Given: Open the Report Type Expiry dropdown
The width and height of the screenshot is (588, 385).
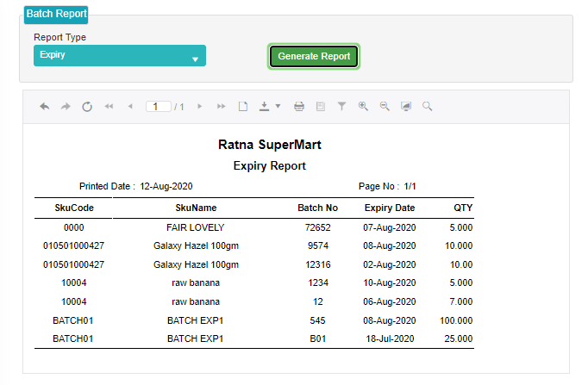Looking at the screenshot, I should coord(120,55).
